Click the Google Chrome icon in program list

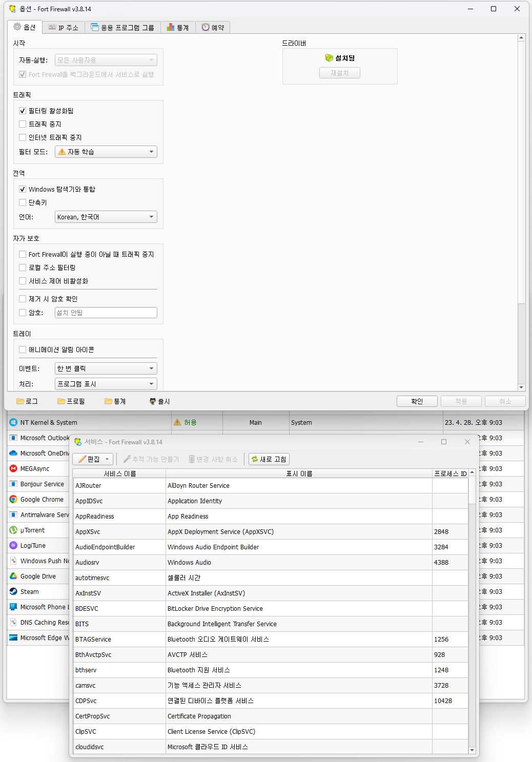[x=13, y=499]
